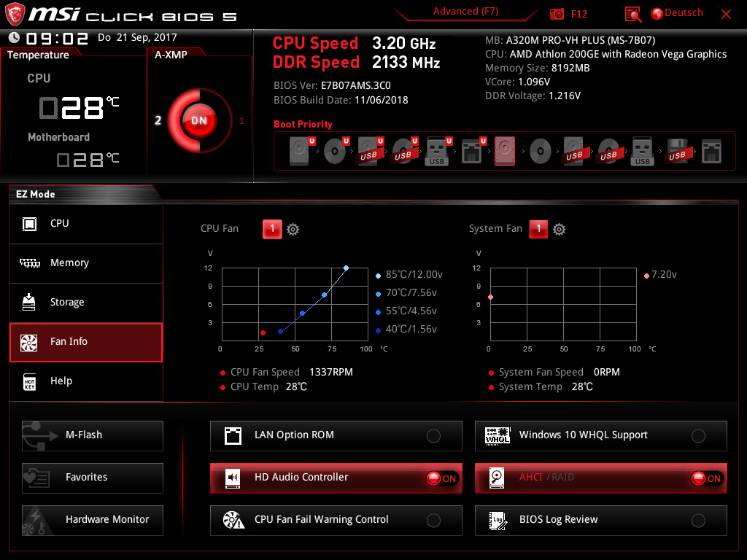Open BIOS Log Review
Image resolution: width=747 pixels, height=560 pixels.
tap(601, 521)
